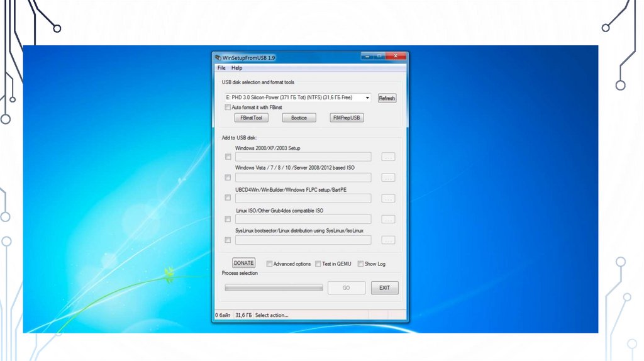The height and width of the screenshot is (361, 644).
Task: Browse for Windows Vista/7/8/10 ISO file
Action: click(x=388, y=177)
